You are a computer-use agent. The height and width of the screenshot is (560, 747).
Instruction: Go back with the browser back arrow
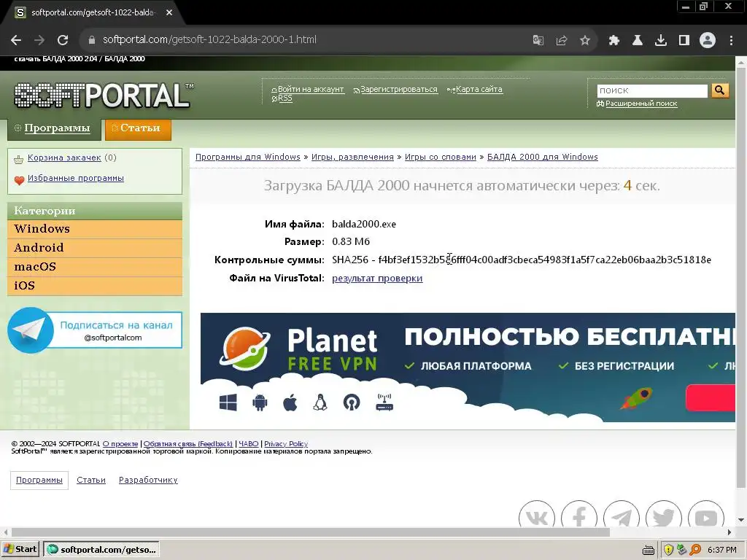coord(16,40)
